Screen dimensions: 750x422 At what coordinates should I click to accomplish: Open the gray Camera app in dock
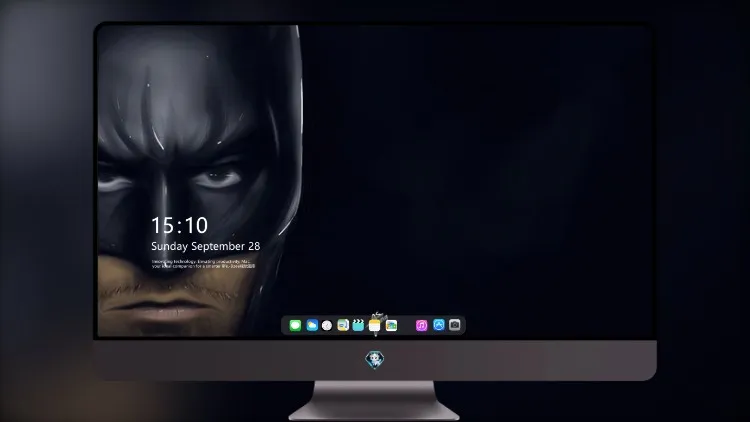click(455, 325)
